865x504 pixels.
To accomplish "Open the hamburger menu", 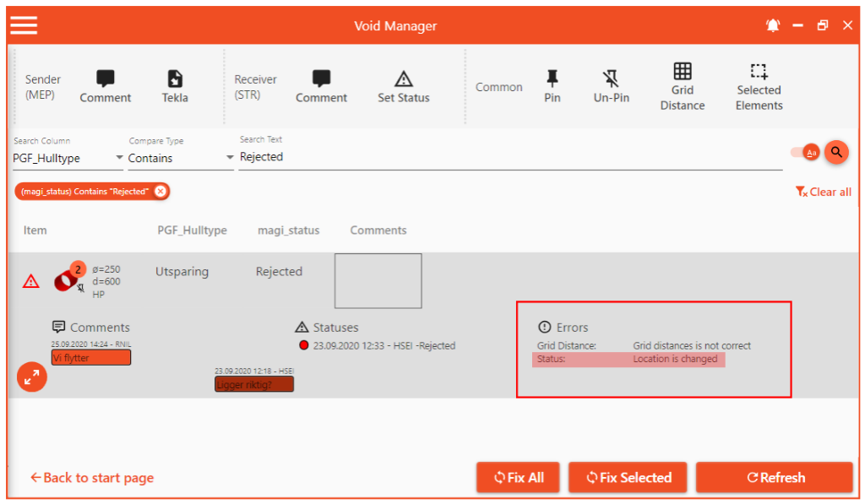I will [24, 25].
